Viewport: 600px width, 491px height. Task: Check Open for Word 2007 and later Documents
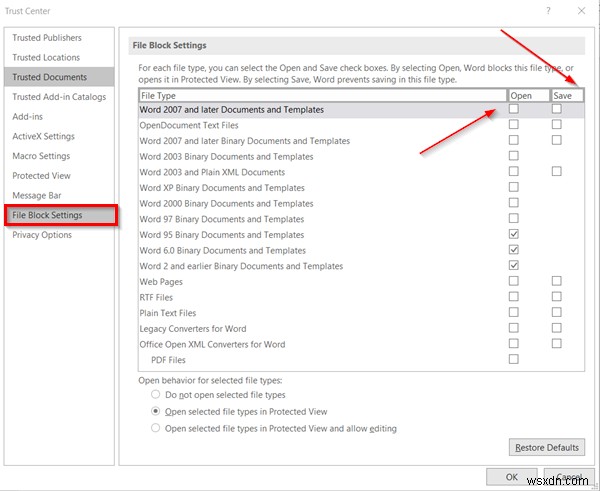514,109
